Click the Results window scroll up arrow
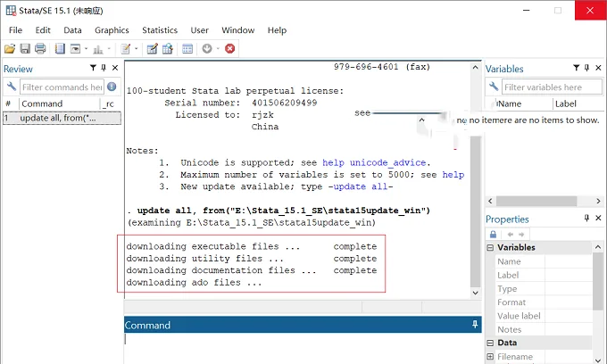 point(476,67)
